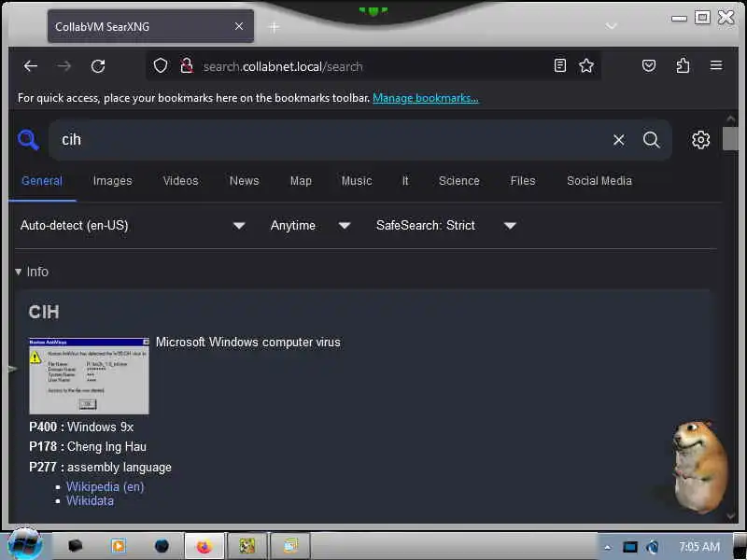This screenshot has width=747, height=560.
Task: Click 'Windows 9x' text
Action: click(101, 427)
